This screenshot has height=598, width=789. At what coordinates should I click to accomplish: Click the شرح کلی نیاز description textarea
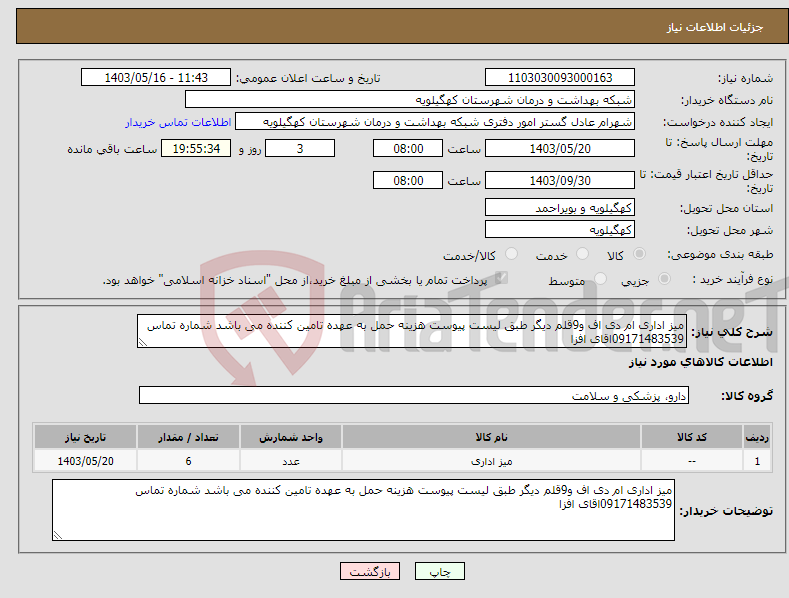412,331
